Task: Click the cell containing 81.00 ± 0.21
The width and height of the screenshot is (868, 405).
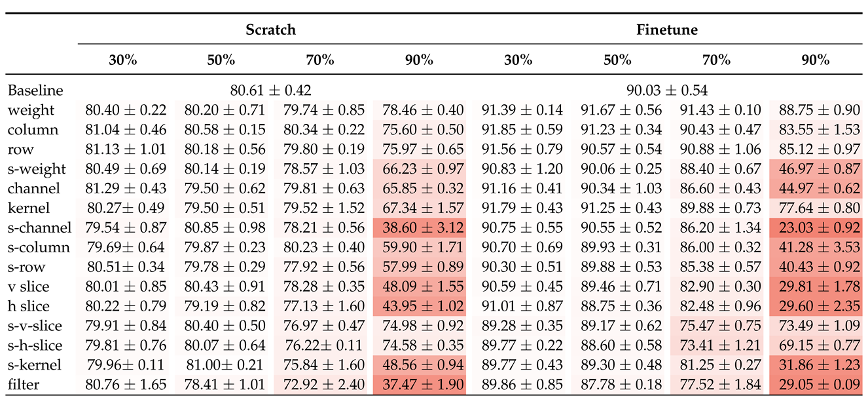Action: click(x=221, y=365)
